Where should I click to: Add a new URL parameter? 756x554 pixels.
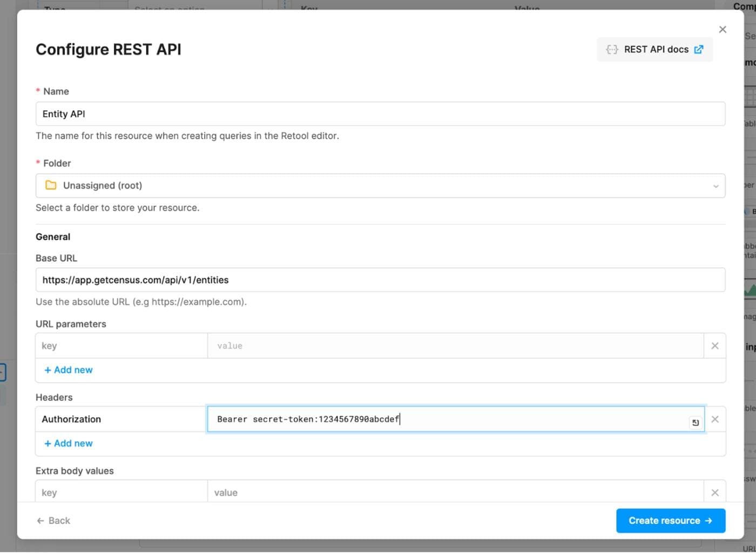point(68,370)
